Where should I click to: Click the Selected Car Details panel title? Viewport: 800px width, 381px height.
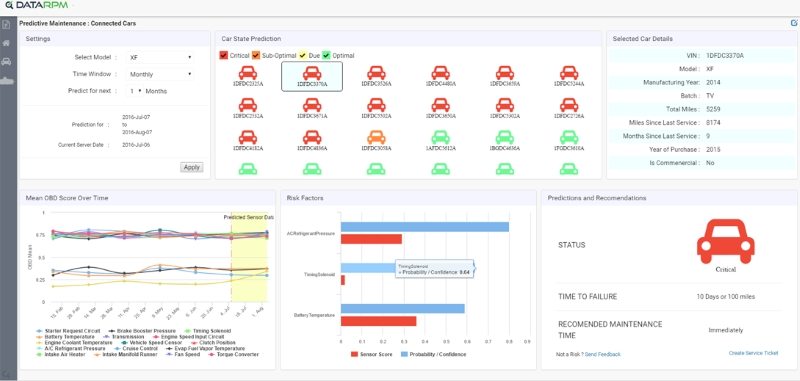642,39
